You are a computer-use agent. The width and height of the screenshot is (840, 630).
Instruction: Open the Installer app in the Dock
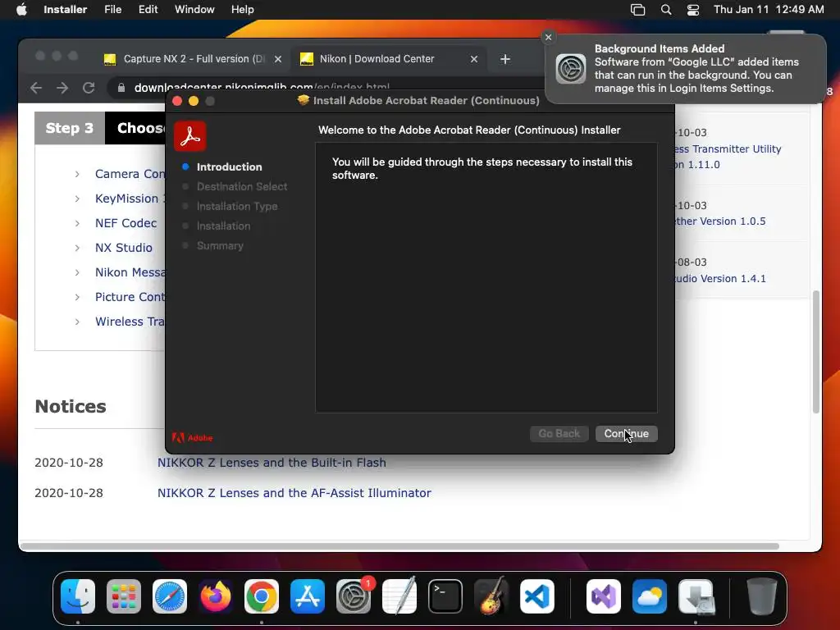[696, 596]
